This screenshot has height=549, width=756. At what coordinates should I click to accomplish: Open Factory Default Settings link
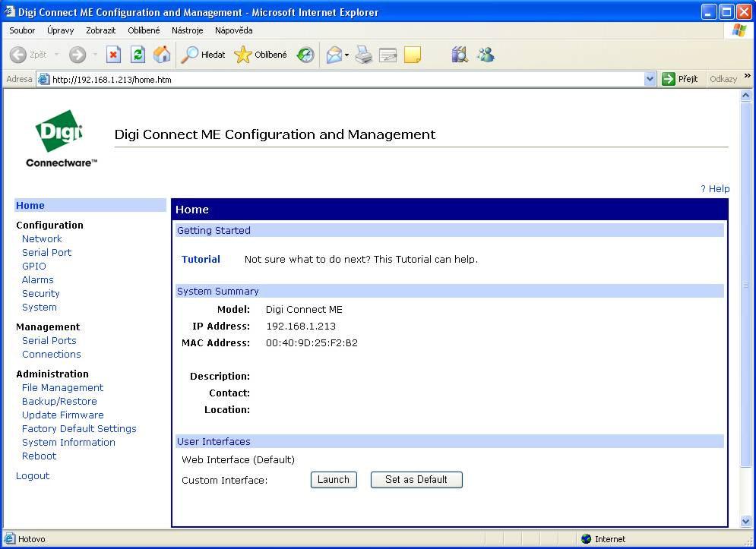pos(79,428)
